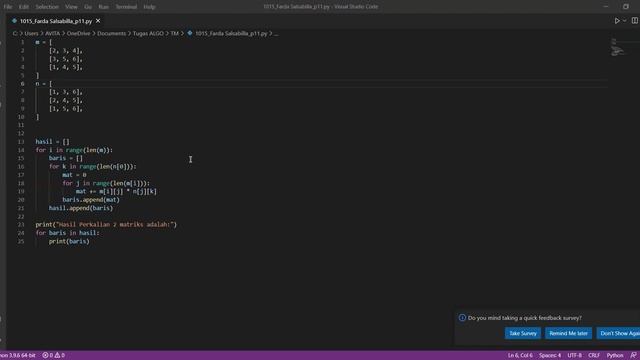Click the Tugas ALGO breadcrumb segment

pos(148,33)
